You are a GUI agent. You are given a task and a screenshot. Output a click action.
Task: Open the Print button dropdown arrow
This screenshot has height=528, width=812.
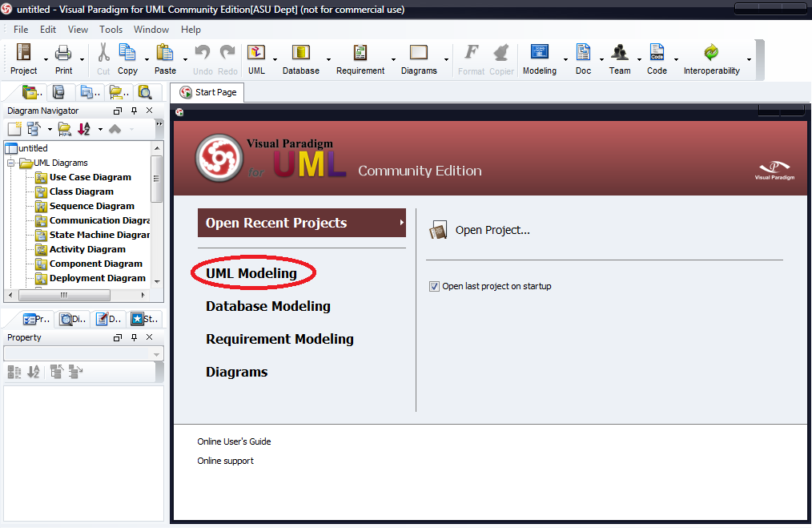pyautogui.click(x=82, y=59)
